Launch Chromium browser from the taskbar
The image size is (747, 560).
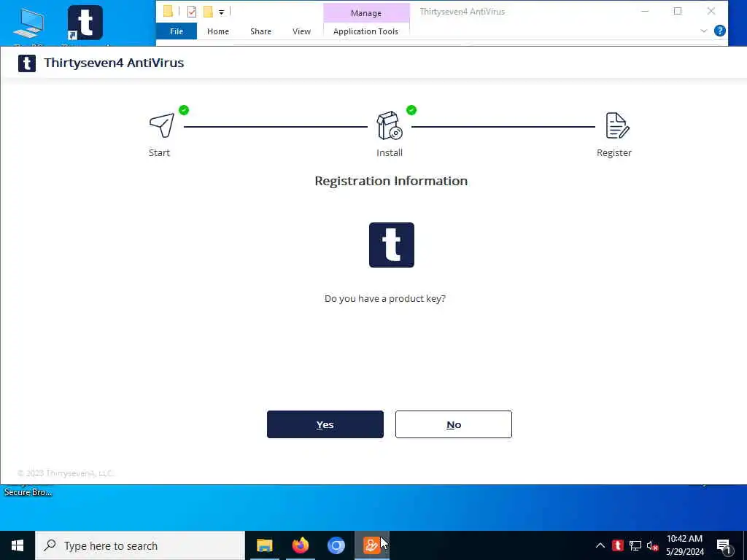(x=336, y=545)
